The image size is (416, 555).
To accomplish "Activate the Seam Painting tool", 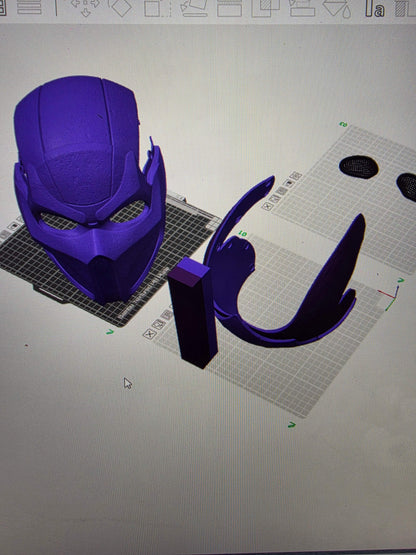I will click(337, 8).
